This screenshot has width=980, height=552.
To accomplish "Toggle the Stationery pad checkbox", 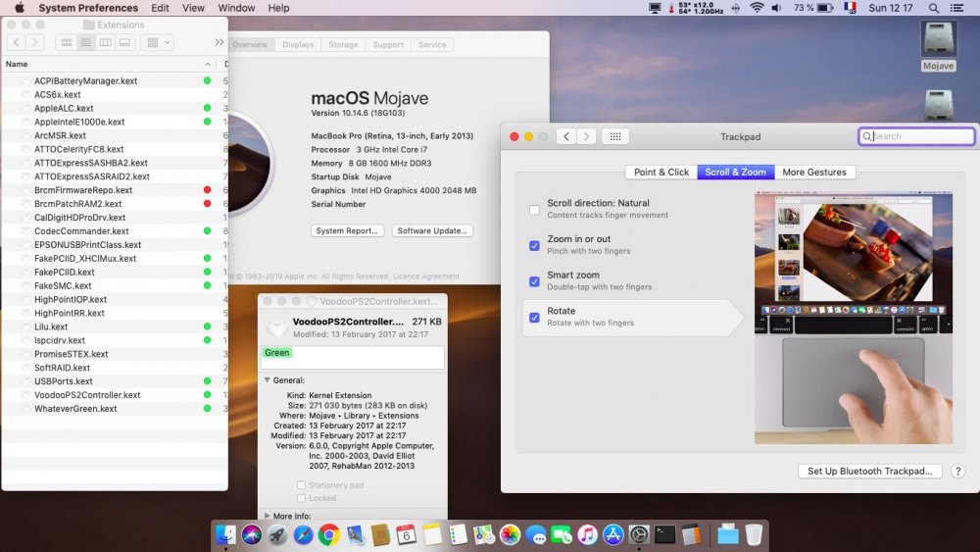I will 301,485.
